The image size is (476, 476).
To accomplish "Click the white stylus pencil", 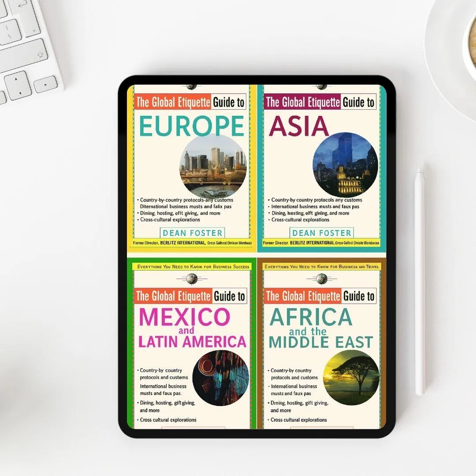I will point(419,280).
